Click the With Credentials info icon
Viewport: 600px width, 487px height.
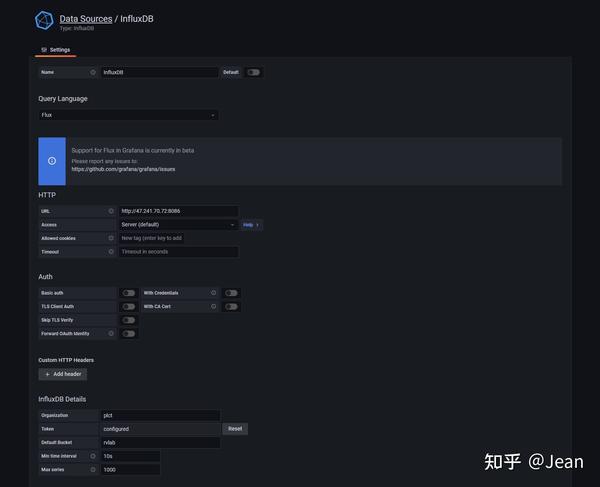(214, 293)
